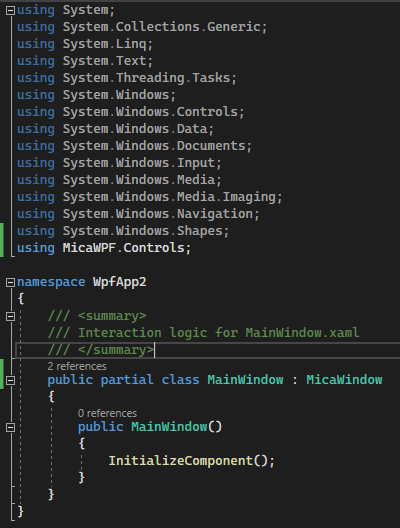Open the '0 references' CodeLens link

107,414
